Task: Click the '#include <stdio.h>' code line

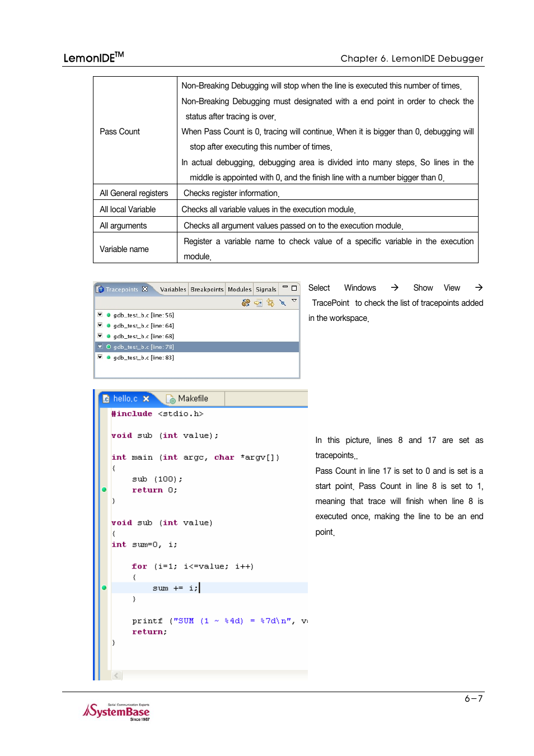Action: point(157,414)
